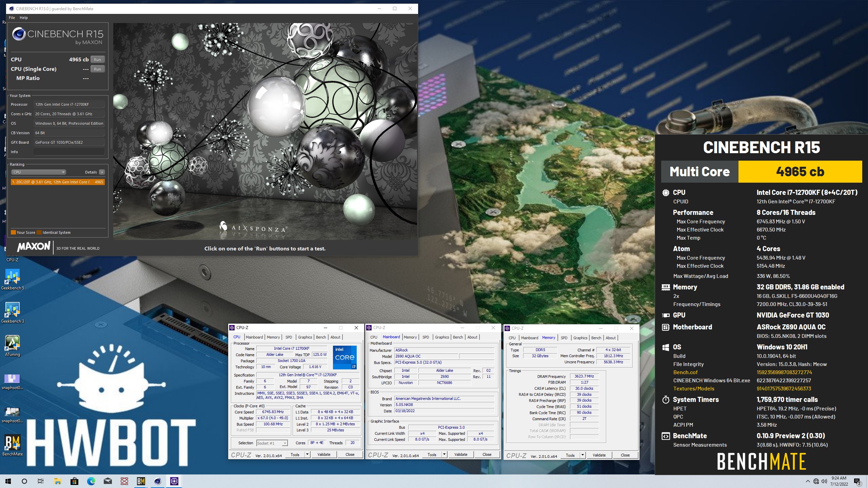Show hidden system tray icons
This screenshot has width=868, height=488.
[808, 481]
